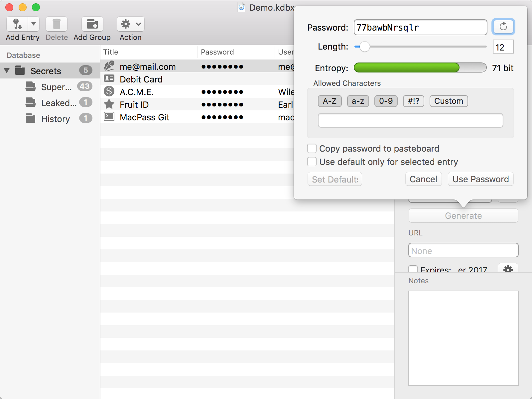Check Use default only for selected entry
Screen dimensions: 532x399
(312, 162)
